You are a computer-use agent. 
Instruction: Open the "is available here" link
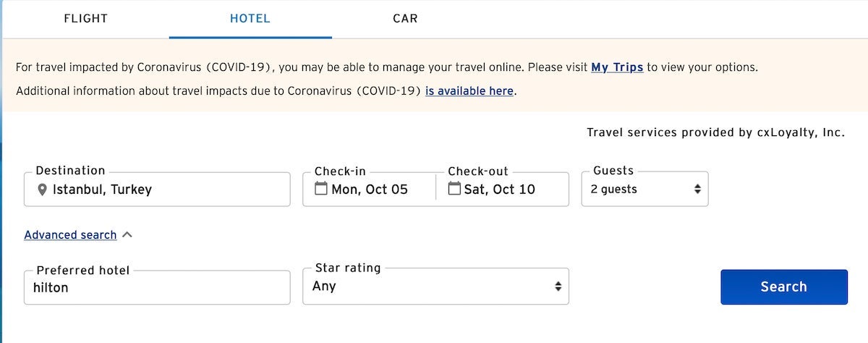pyautogui.click(x=469, y=91)
